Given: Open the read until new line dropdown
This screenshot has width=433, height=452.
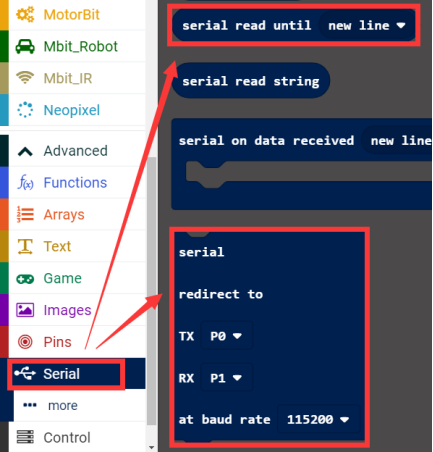Looking at the screenshot, I should 367,26.
